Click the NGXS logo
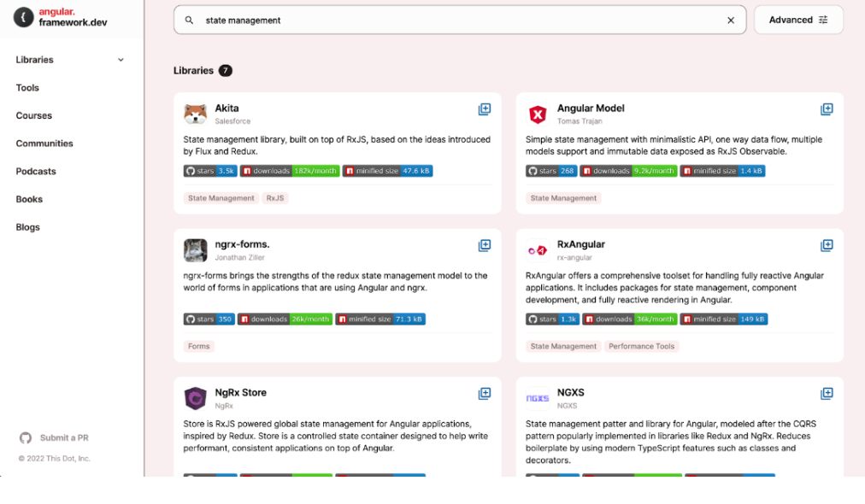Viewport: 865px width, 504px height. click(538, 398)
